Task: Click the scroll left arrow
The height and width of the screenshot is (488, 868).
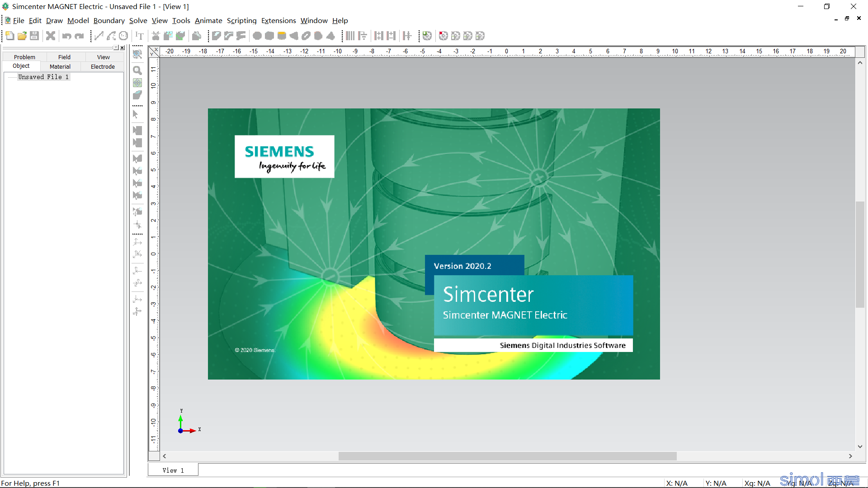Action: [x=165, y=456]
